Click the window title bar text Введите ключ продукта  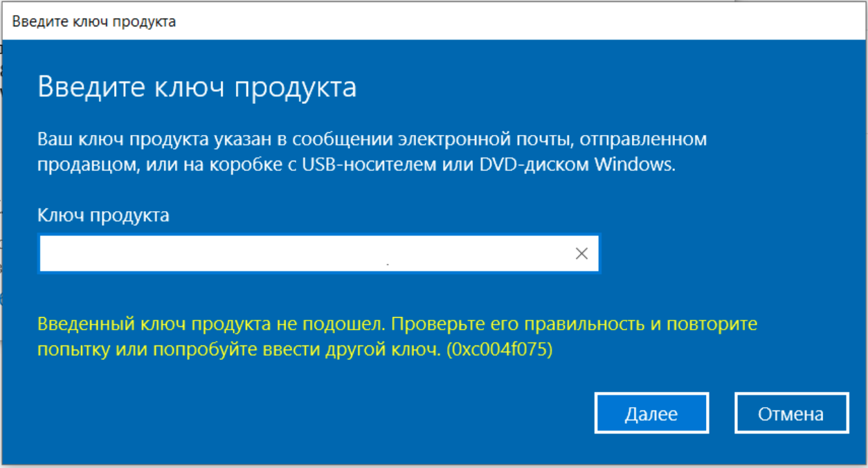(93, 21)
